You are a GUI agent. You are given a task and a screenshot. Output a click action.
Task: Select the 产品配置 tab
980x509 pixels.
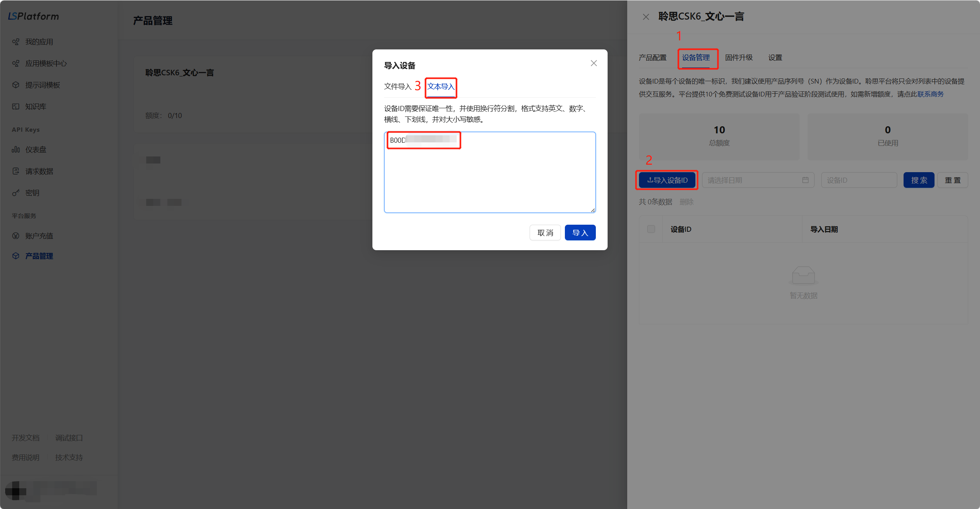tap(652, 58)
